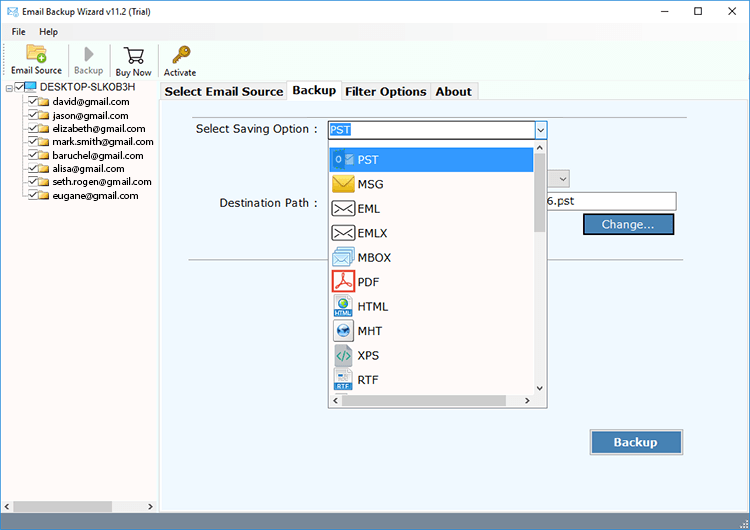The height and width of the screenshot is (530, 750).
Task: Click folder icon beside alisa@gmail.com
Action: click(44, 169)
